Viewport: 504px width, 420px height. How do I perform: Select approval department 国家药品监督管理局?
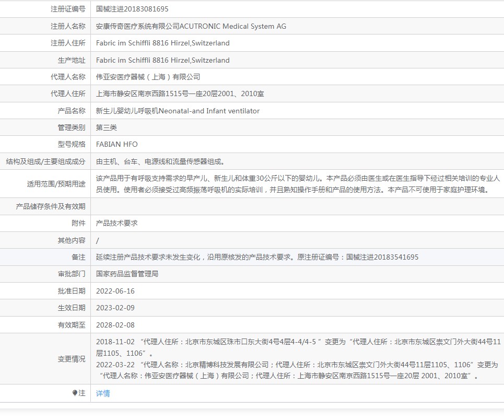pos(127,274)
